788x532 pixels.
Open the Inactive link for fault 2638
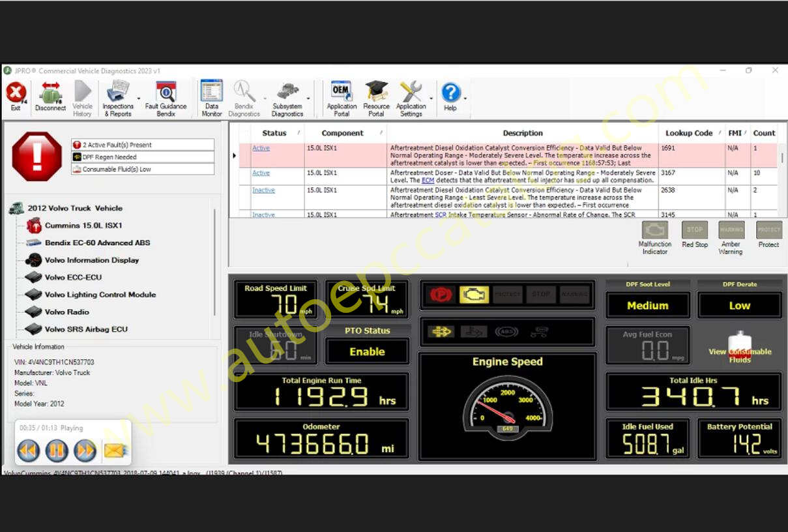pyautogui.click(x=263, y=190)
